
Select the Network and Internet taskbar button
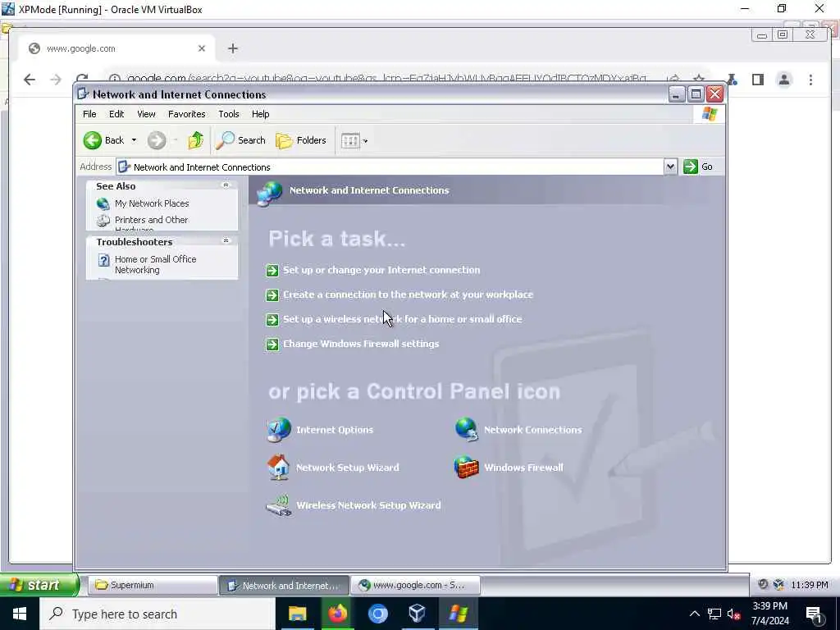284,585
